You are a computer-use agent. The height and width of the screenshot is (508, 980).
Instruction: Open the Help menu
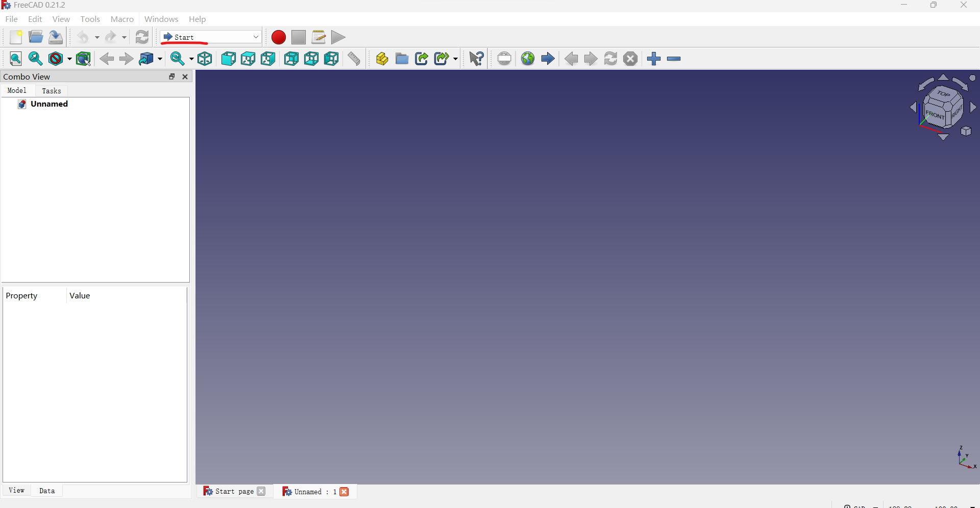coord(198,19)
